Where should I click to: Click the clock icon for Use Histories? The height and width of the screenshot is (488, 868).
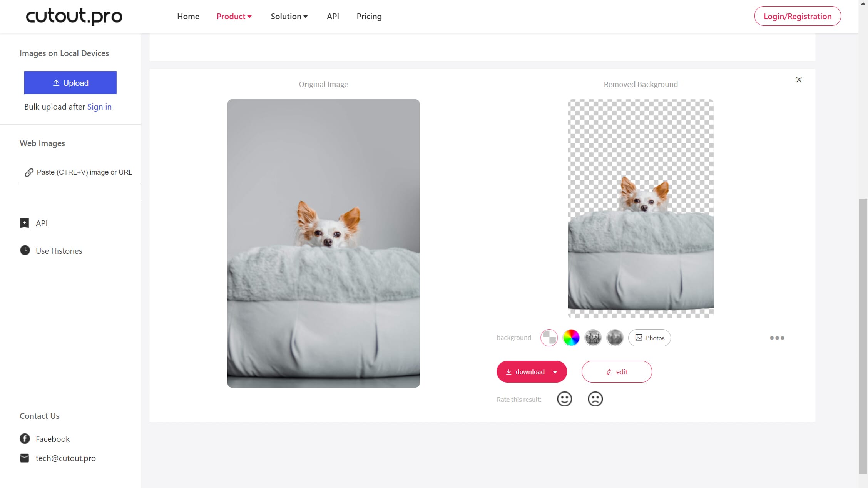(x=25, y=250)
